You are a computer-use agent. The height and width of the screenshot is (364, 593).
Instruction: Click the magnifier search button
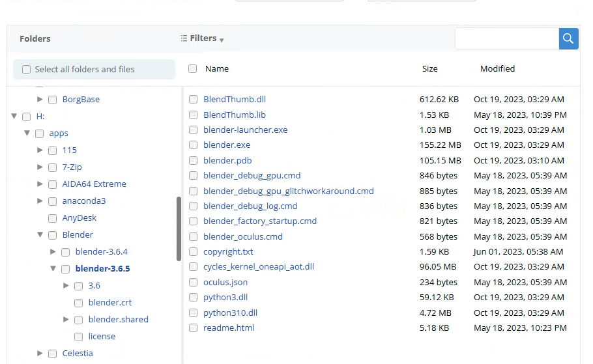coord(568,39)
